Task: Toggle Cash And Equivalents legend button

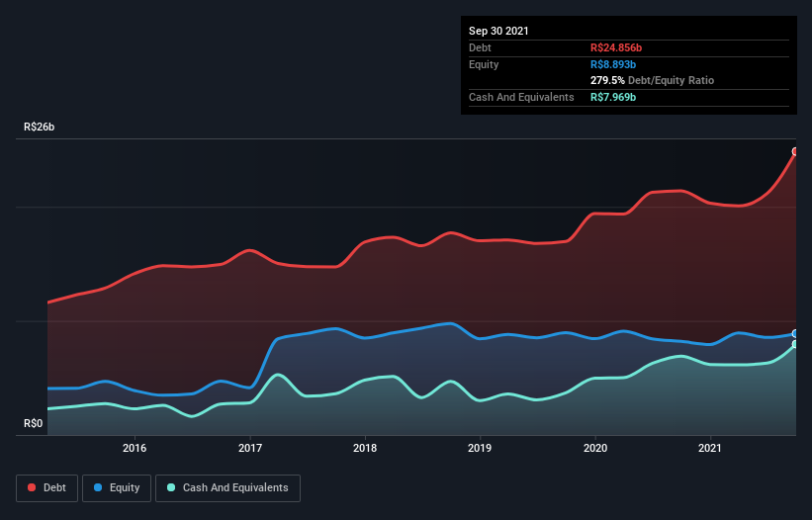Action: (x=227, y=488)
